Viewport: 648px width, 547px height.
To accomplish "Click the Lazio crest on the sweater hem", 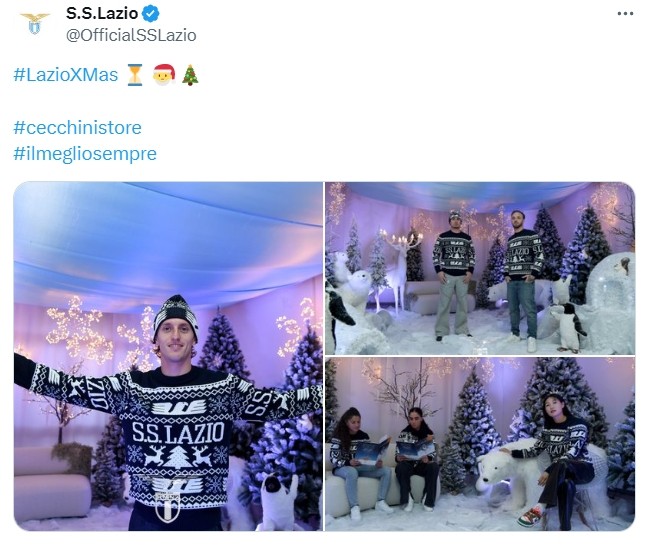I will pyautogui.click(x=167, y=507).
